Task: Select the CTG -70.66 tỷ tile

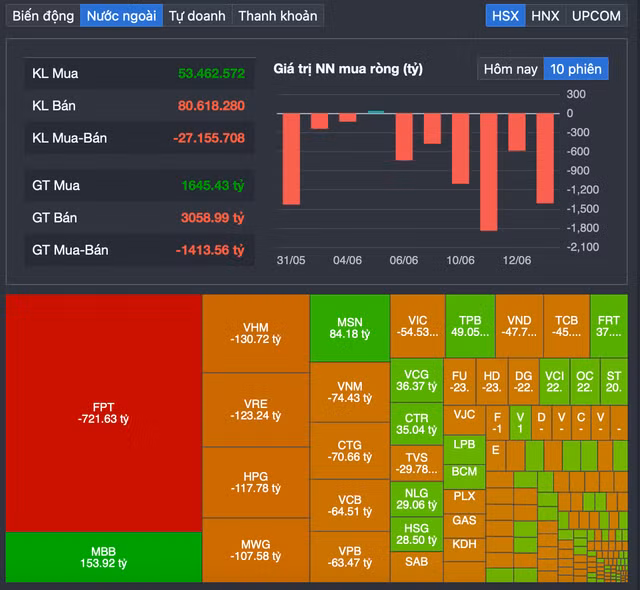Action: click(x=350, y=451)
